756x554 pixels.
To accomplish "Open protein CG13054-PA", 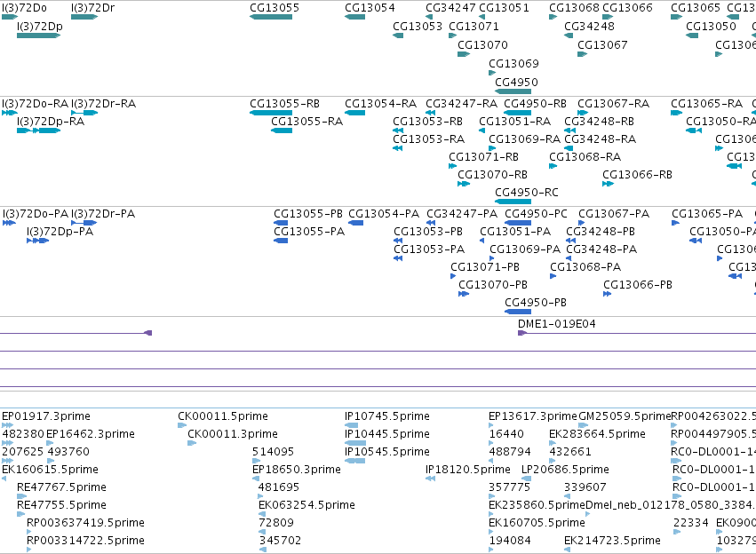I will coord(356,223).
